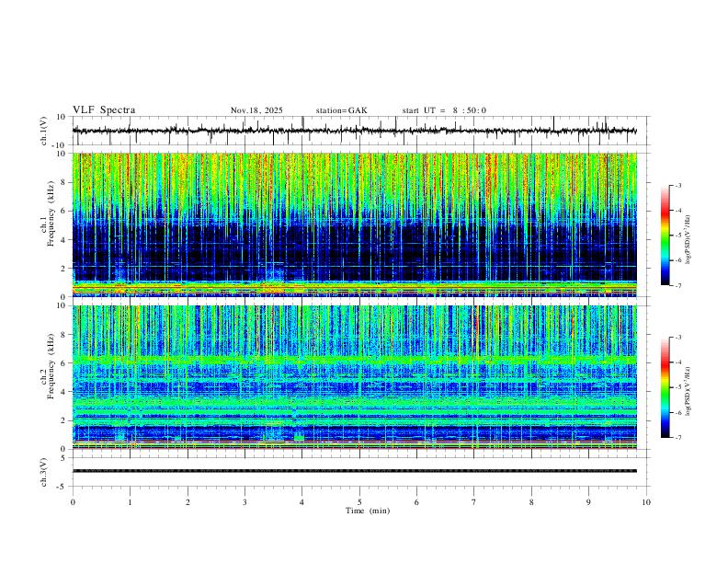Click the ch.1 colorbar log(PSD) label
Screen dimensions: 728x563
point(688,240)
